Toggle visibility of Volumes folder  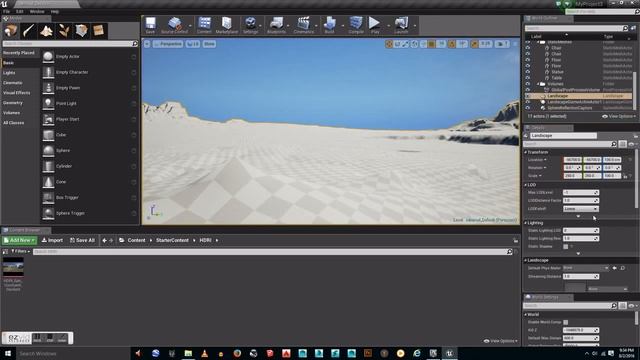pyautogui.click(x=527, y=84)
